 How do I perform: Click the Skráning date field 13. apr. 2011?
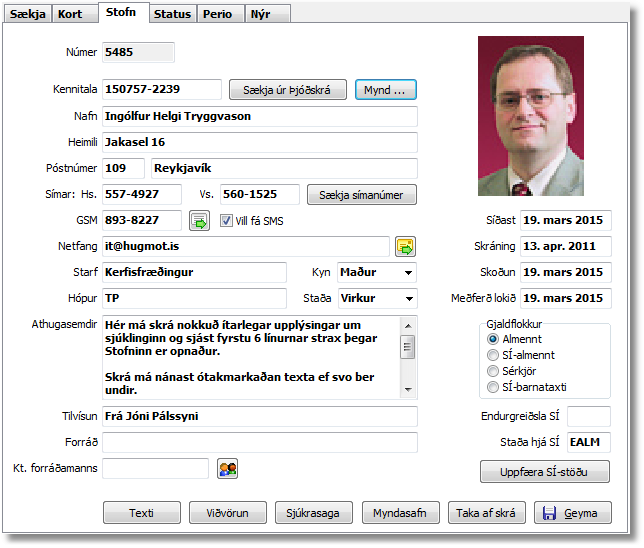tap(566, 246)
